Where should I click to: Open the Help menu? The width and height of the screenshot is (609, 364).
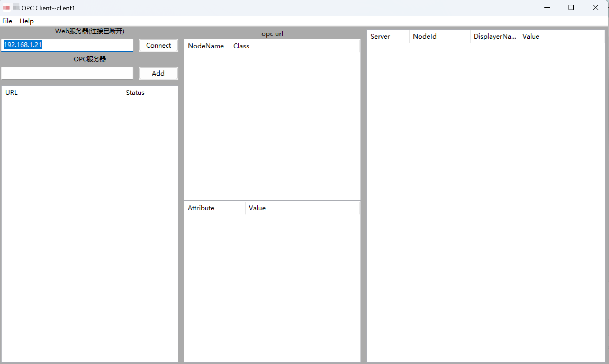tap(26, 21)
